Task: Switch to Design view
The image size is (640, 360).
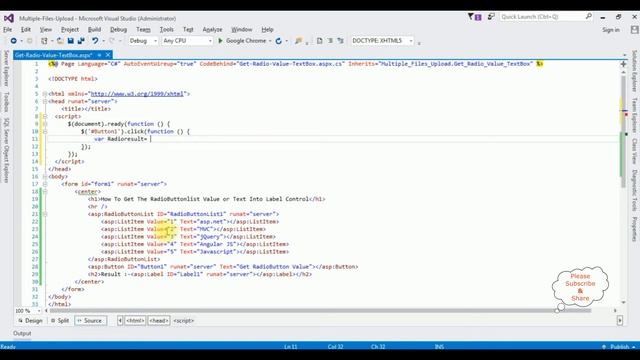Action: click(30, 321)
